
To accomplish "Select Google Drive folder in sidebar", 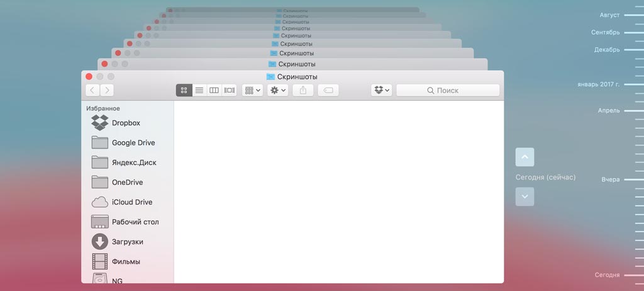I will (133, 143).
